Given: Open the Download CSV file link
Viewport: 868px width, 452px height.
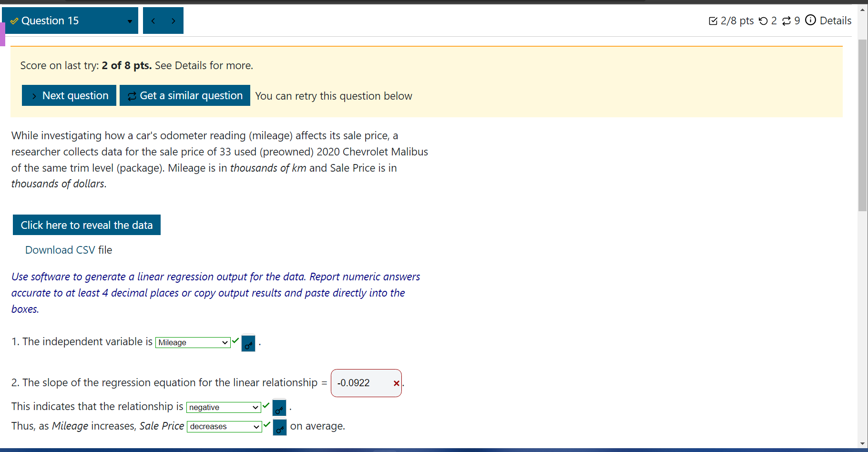Looking at the screenshot, I should point(68,250).
